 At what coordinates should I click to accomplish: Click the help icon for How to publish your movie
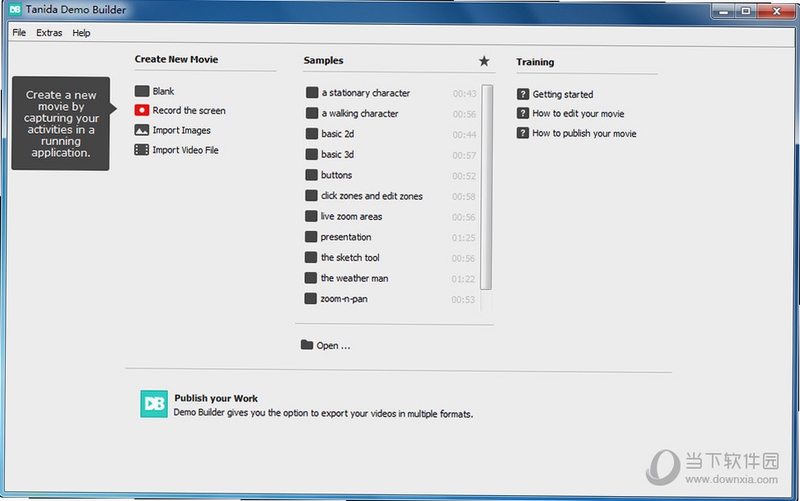(523, 133)
